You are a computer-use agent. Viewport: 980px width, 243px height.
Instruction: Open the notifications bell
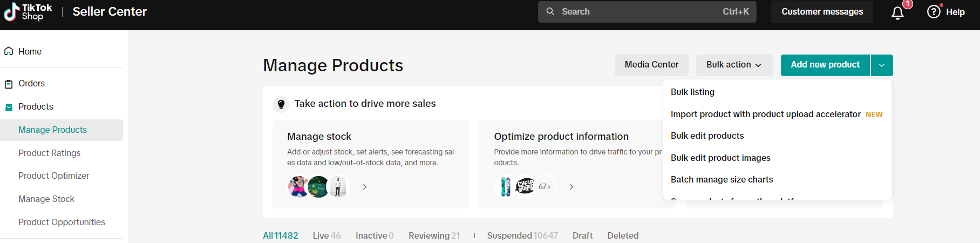(897, 12)
